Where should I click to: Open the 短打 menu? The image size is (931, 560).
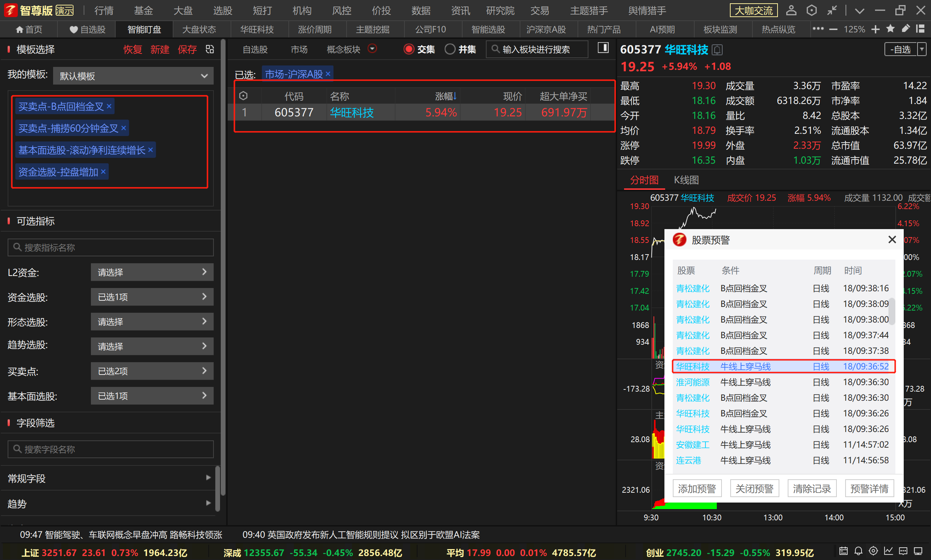pyautogui.click(x=262, y=11)
